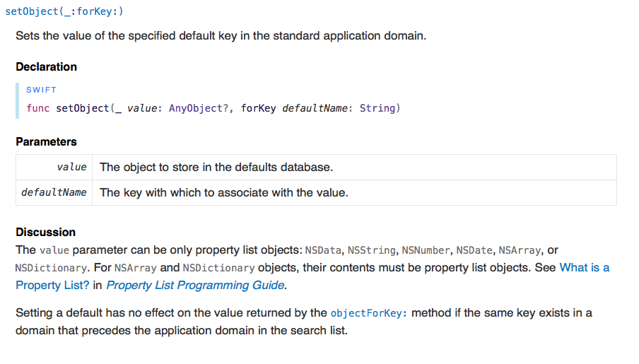639x364 pixels.
Task: Click the defaultName parameter description text
Action: pyautogui.click(x=224, y=192)
